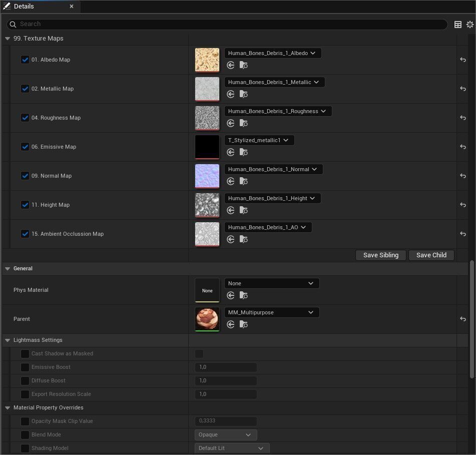Reset Normal Map to default value
Viewport: 476px width, 455px height.
[462, 176]
